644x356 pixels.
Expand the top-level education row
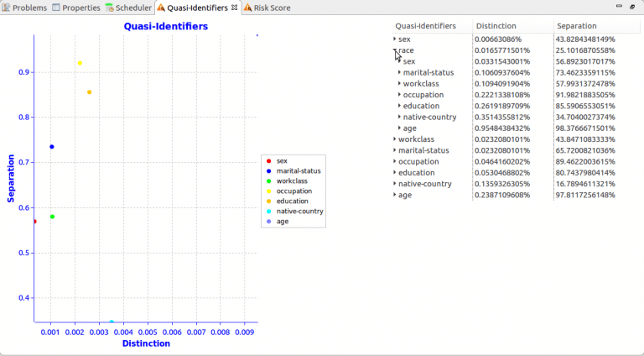coord(395,172)
